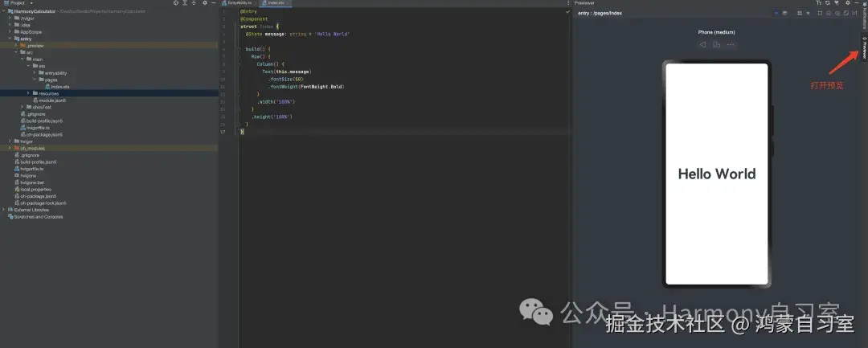Expand the resources folder
Image resolution: width=868 pixels, height=348 pixels.
(27, 93)
